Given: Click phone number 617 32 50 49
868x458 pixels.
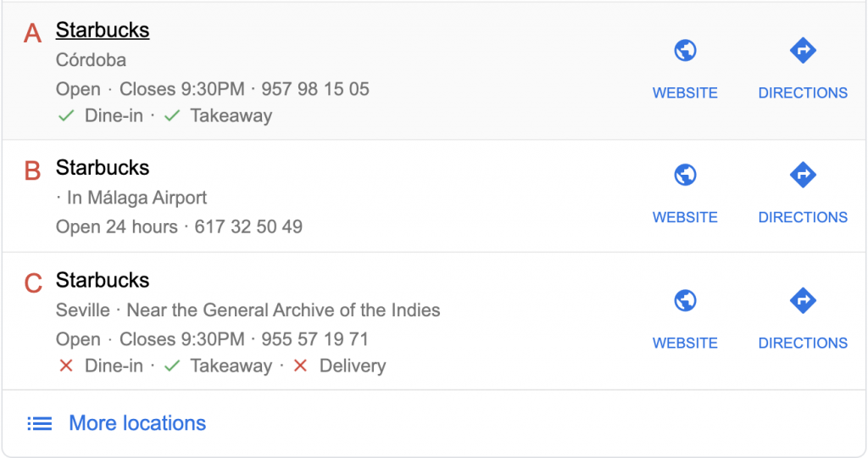Looking at the screenshot, I should coord(248,227).
